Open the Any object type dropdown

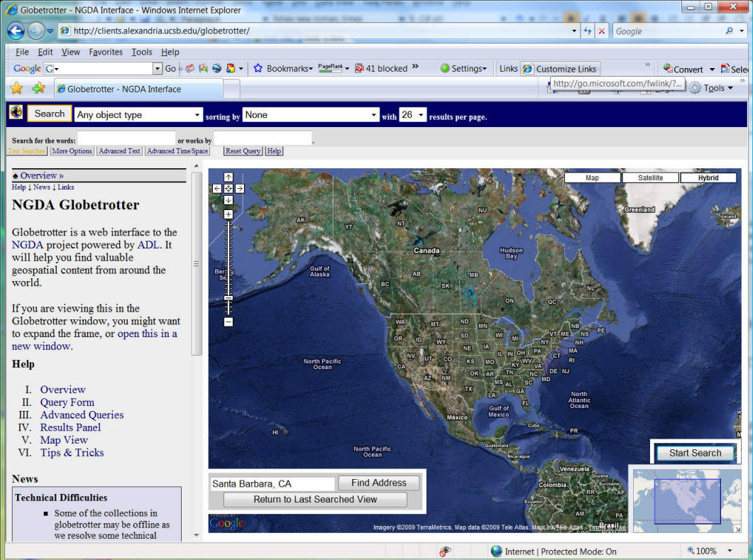138,115
